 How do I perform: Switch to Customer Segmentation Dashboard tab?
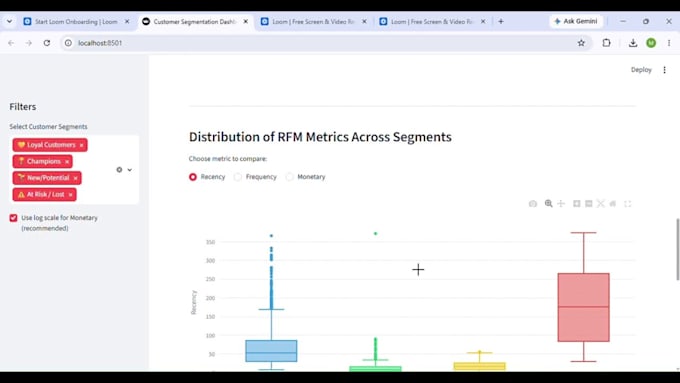(195, 21)
